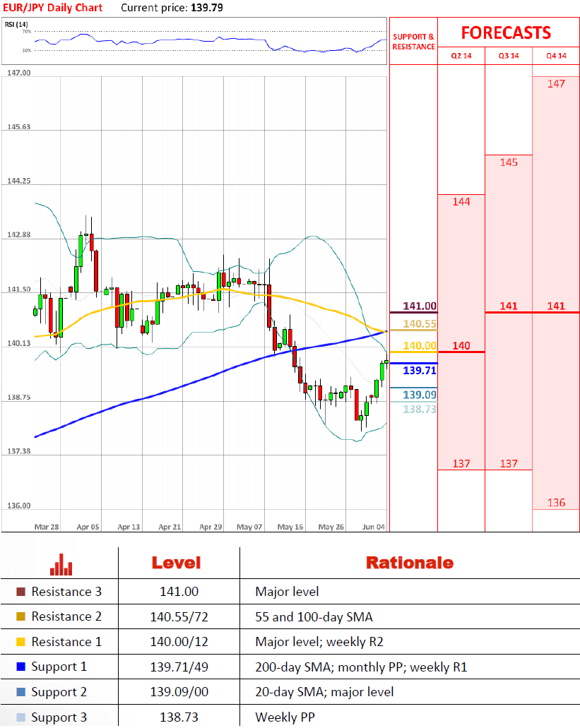580x728 pixels.
Task: Click the 139.09 support level label
Action: point(420,395)
